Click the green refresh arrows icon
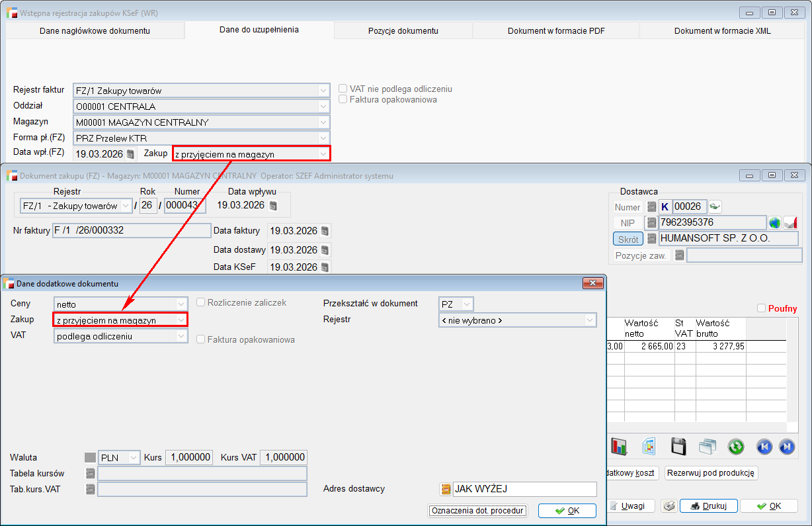Viewport: 812px width, 526px height. [736, 447]
